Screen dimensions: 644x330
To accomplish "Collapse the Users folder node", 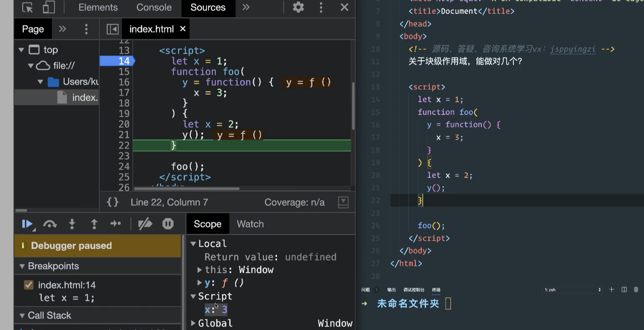I will 40,82.
